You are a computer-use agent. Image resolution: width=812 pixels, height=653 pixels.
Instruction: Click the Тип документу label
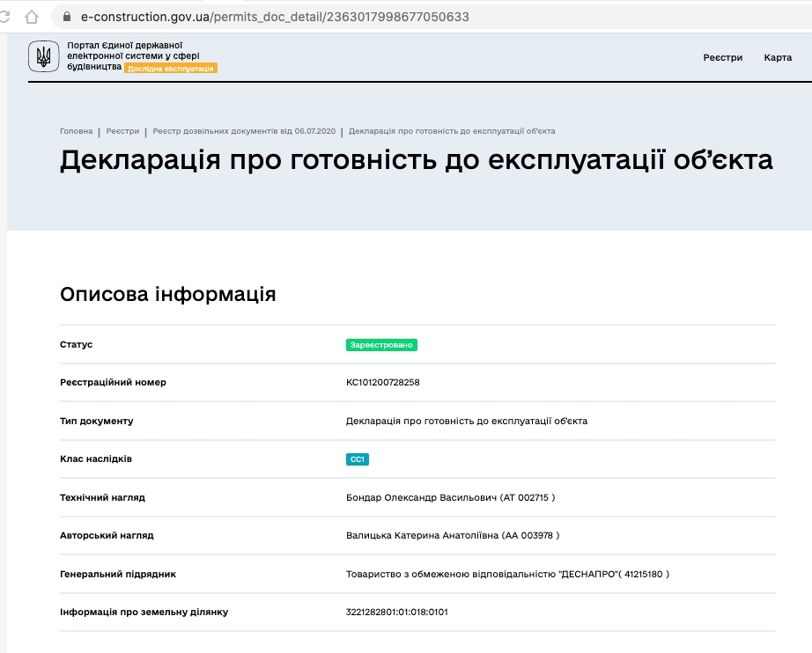96,421
